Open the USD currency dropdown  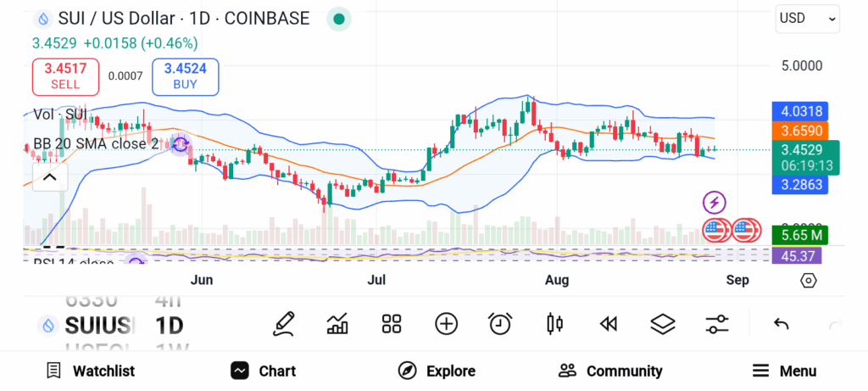[x=807, y=18]
